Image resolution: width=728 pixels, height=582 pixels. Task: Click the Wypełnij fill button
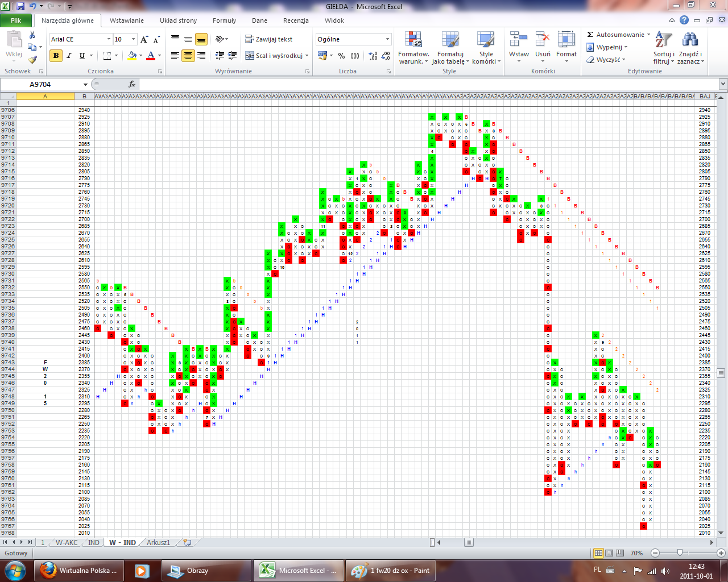click(607, 47)
